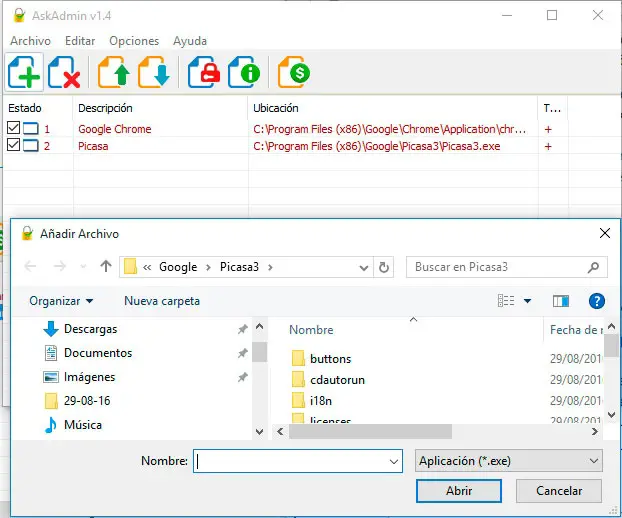Open the Opciones menu
622x518 pixels.
point(134,41)
